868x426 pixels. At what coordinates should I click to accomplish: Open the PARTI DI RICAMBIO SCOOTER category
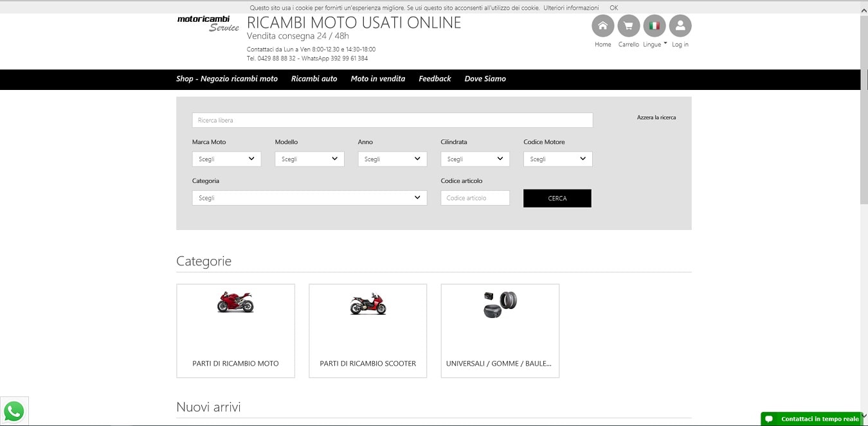click(367, 330)
